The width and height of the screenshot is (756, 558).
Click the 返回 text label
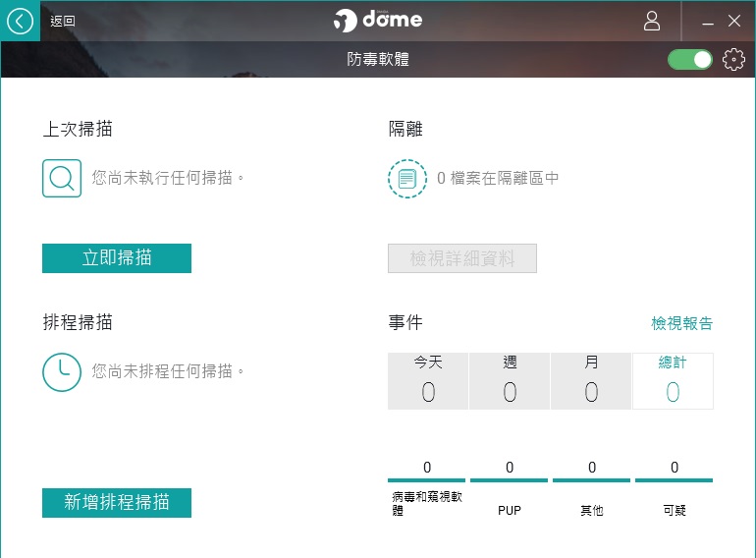63,21
